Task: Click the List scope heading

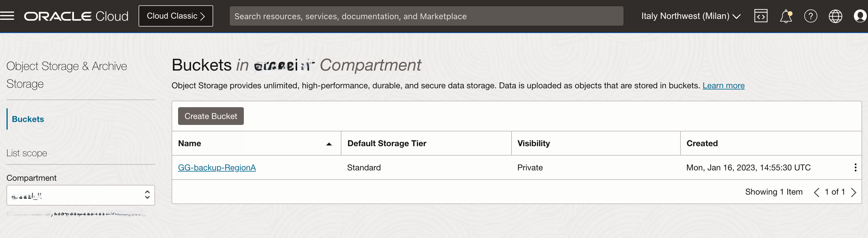Action: click(x=27, y=153)
